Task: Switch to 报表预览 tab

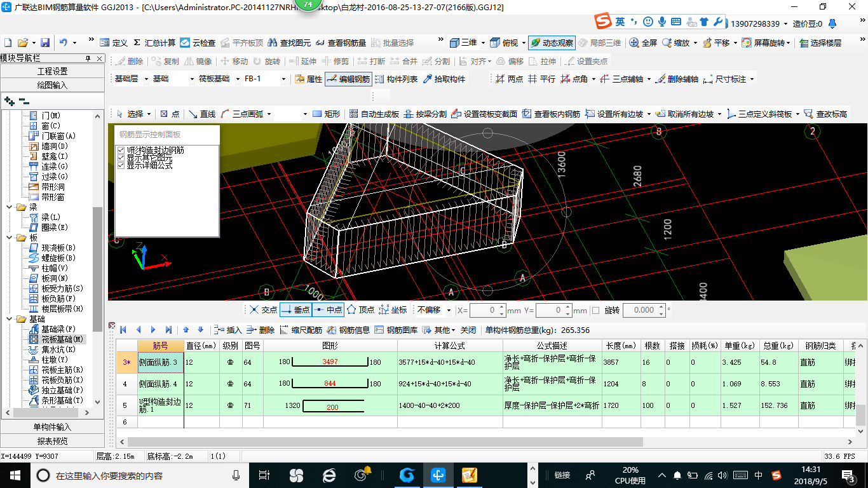Action: coord(52,441)
